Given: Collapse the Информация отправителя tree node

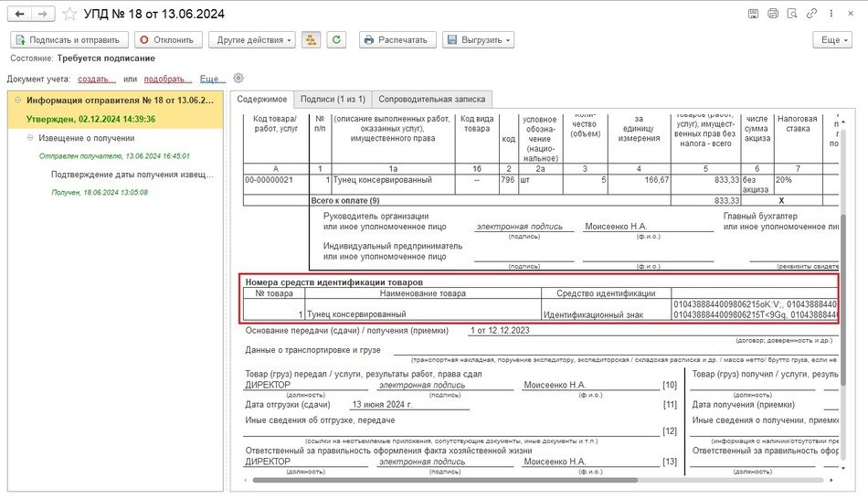Looking at the screenshot, I should point(17,101).
